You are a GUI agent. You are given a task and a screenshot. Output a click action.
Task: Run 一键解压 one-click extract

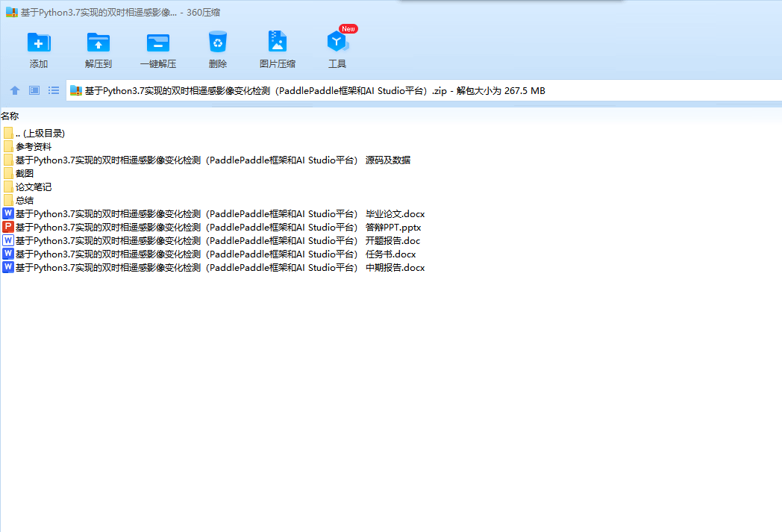[x=158, y=43]
